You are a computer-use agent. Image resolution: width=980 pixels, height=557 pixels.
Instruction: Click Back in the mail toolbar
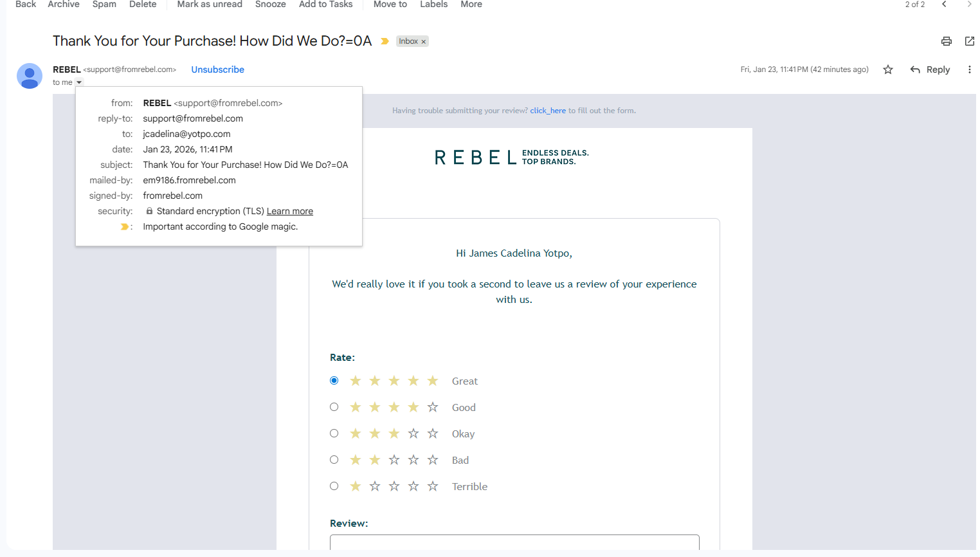[26, 5]
